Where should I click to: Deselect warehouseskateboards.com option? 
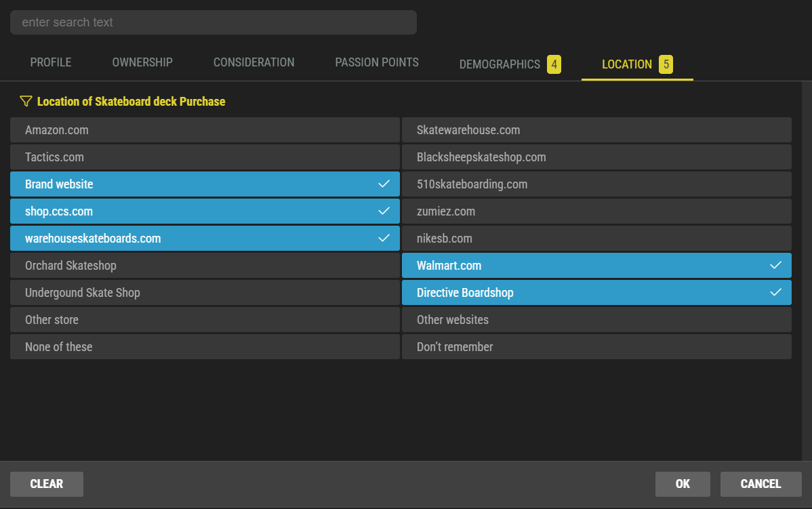point(205,238)
